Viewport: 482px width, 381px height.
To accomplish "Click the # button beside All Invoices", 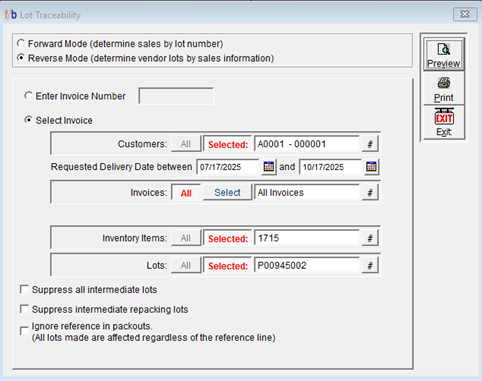I will [370, 193].
